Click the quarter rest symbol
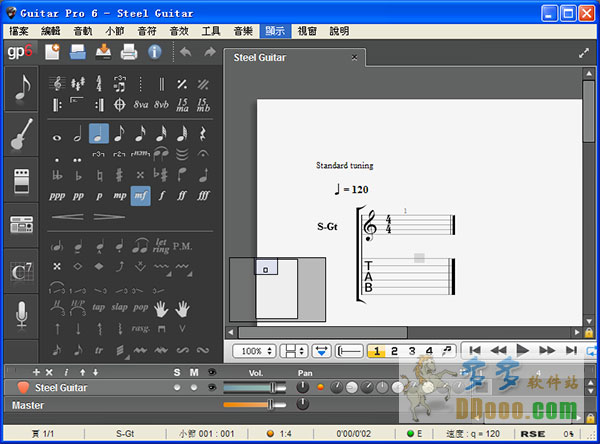The image size is (600, 444). [202, 134]
